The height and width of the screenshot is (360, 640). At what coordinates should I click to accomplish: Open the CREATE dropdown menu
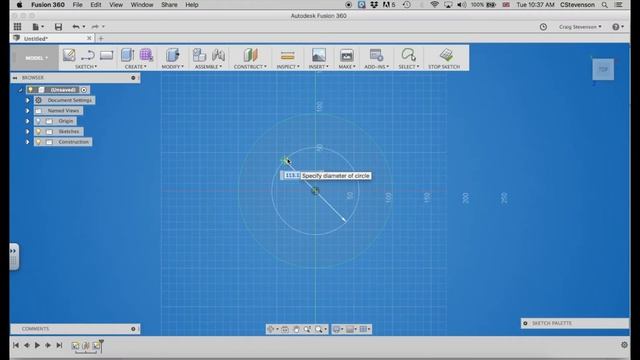[136, 67]
